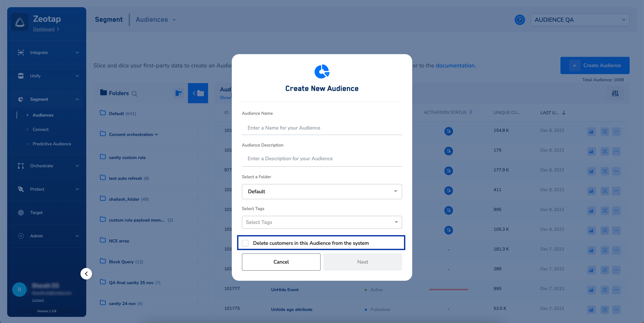This screenshot has height=323, width=644.
Task: Click the folder search magnifier icon
Action: click(x=135, y=94)
